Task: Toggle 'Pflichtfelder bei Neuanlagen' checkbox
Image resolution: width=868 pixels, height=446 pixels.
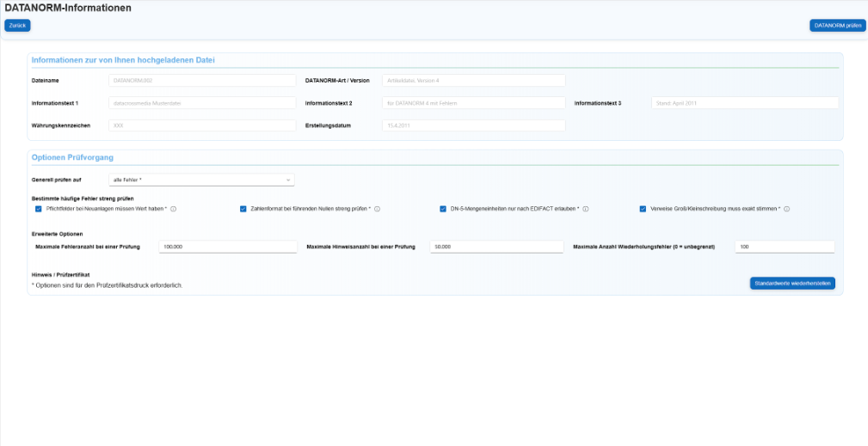Action: (x=39, y=209)
